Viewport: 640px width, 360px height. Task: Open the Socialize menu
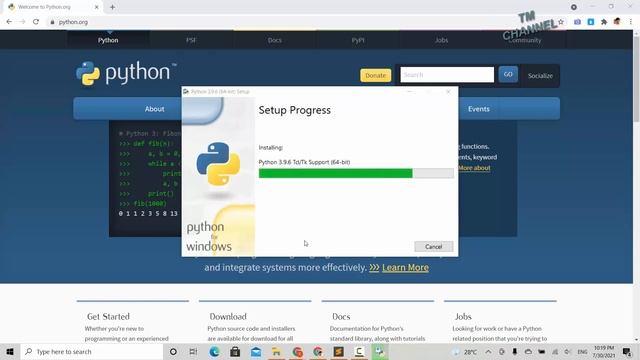(x=540, y=76)
